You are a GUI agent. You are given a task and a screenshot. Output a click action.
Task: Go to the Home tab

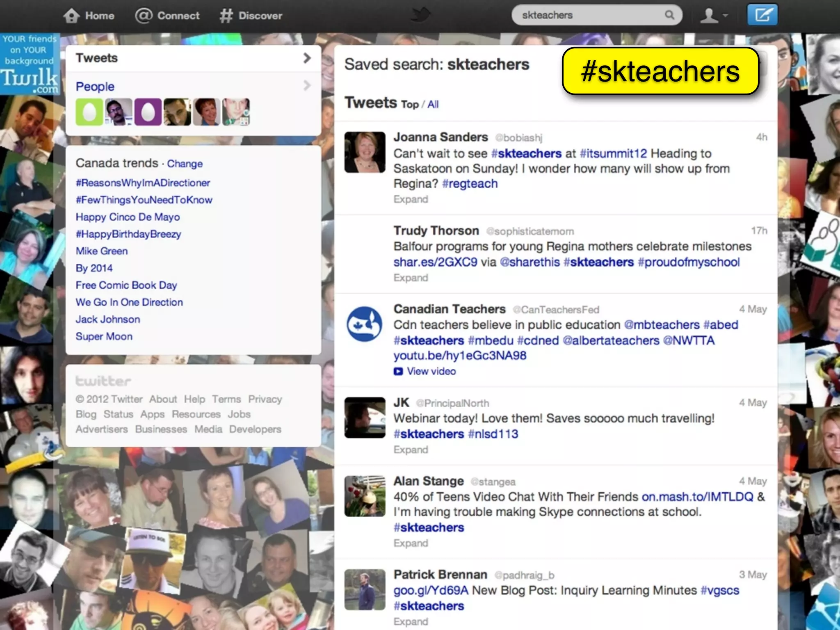[89, 16]
